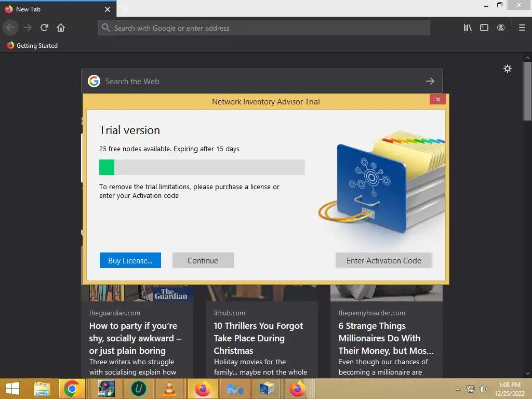Screen dimensions: 532x399
Task: Click the theguardian.com source label
Action: coord(115,313)
